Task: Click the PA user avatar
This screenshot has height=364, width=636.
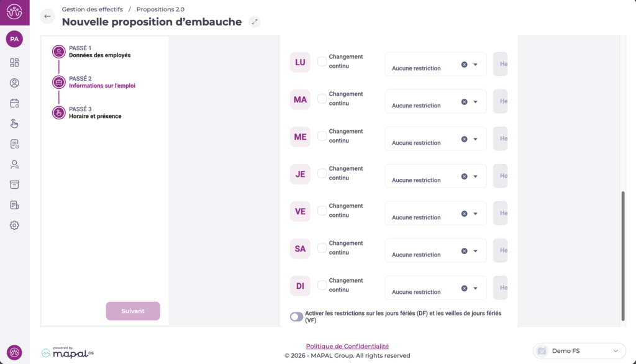Action: 14,39
